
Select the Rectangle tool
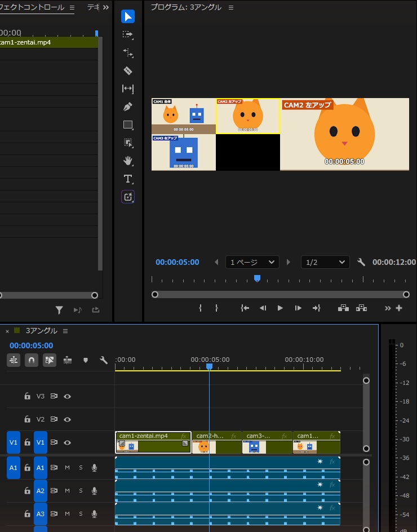click(x=128, y=125)
